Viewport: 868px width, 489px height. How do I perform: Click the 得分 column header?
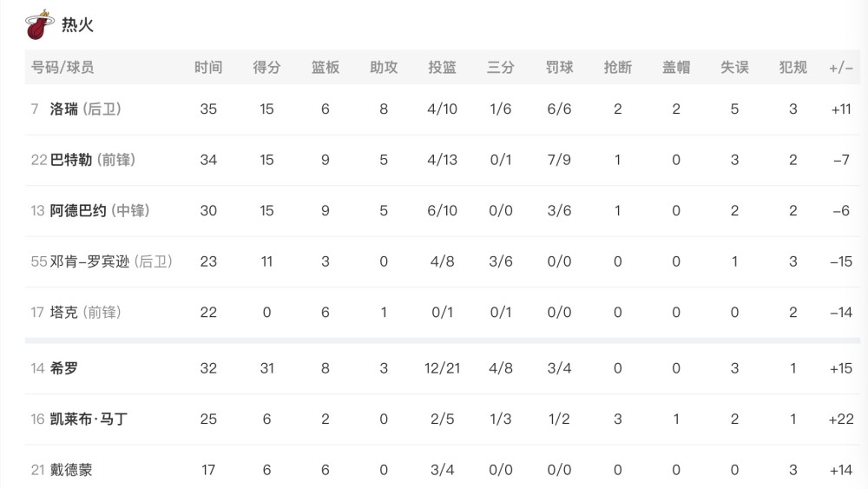point(266,68)
